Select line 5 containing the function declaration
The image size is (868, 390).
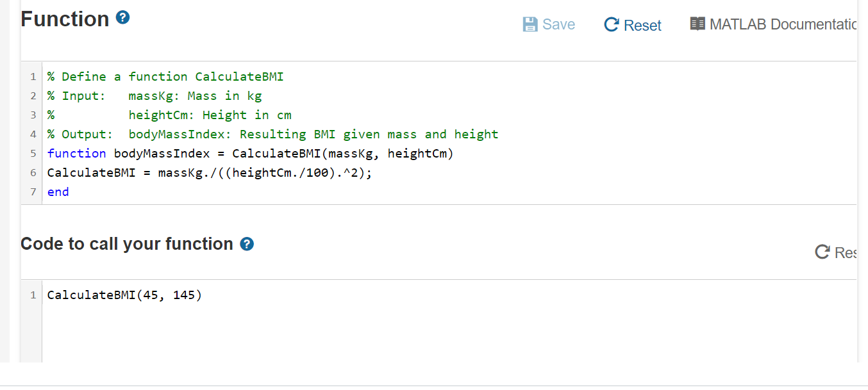click(249, 153)
